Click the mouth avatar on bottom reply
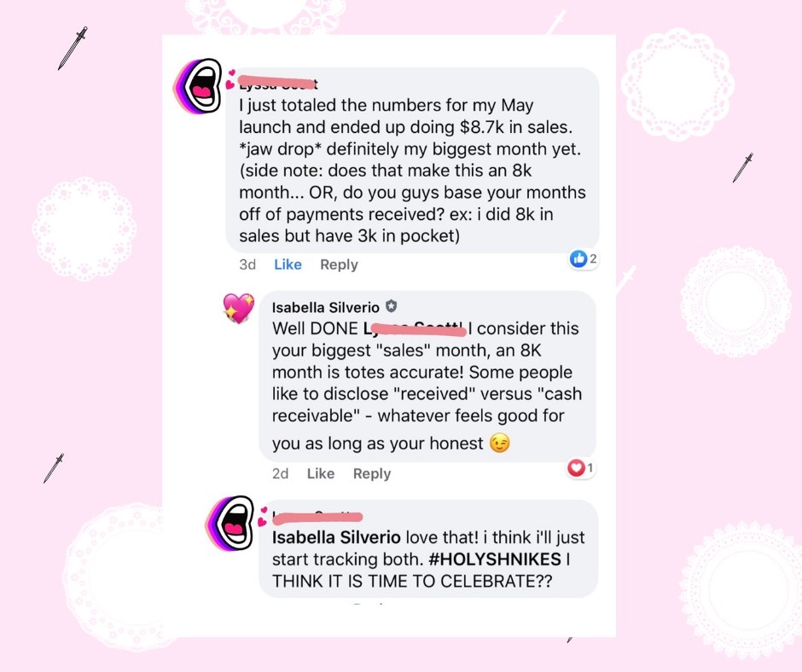The image size is (802, 672). [230, 522]
